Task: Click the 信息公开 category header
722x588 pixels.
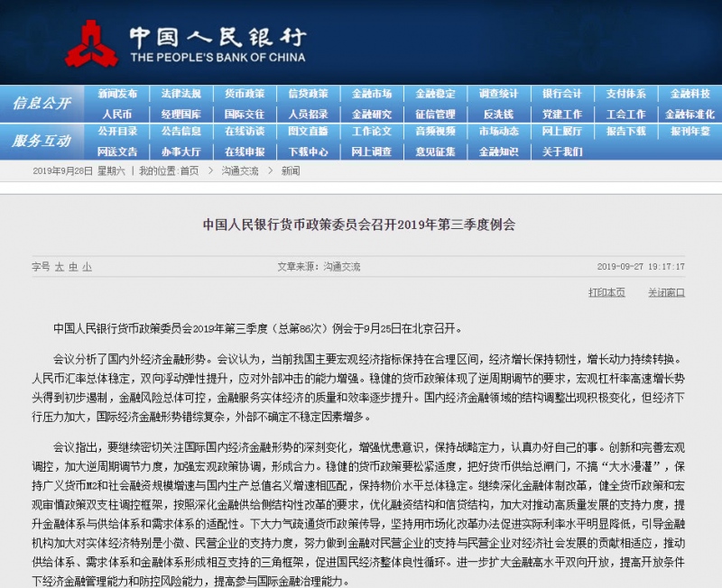Action: 42,104
